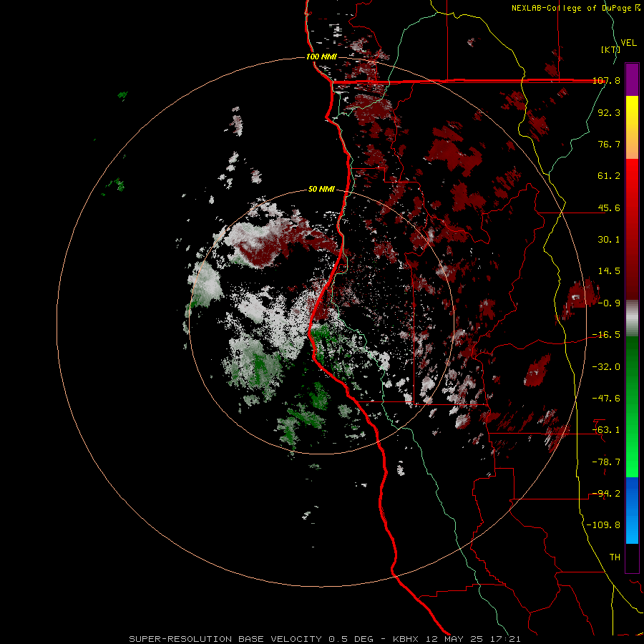This screenshot has width=644, height=644.
Task: Click the VEL legend title
Action: point(629,43)
